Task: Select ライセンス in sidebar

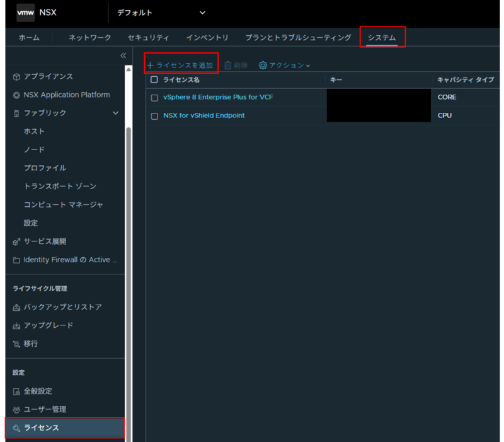Action: click(x=66, y=428)
